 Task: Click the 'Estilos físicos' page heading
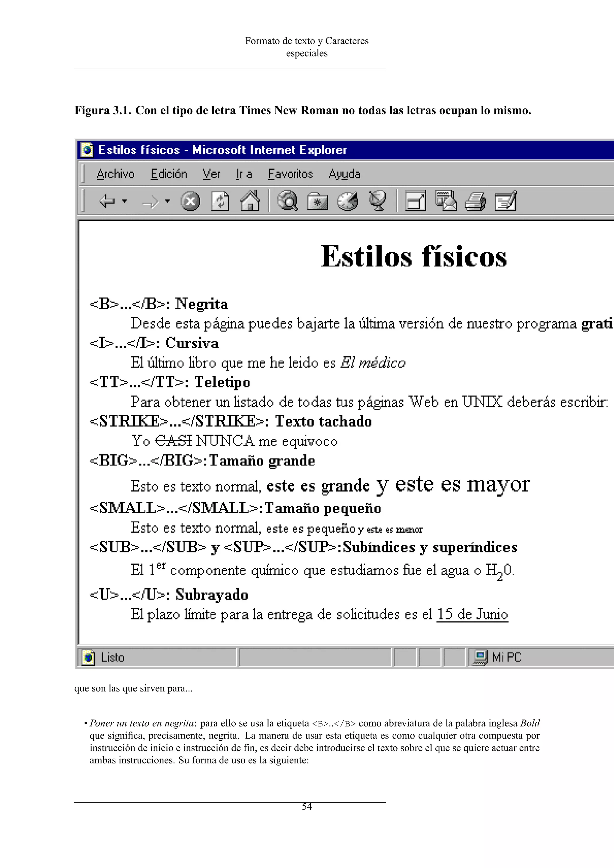(414, 256)
